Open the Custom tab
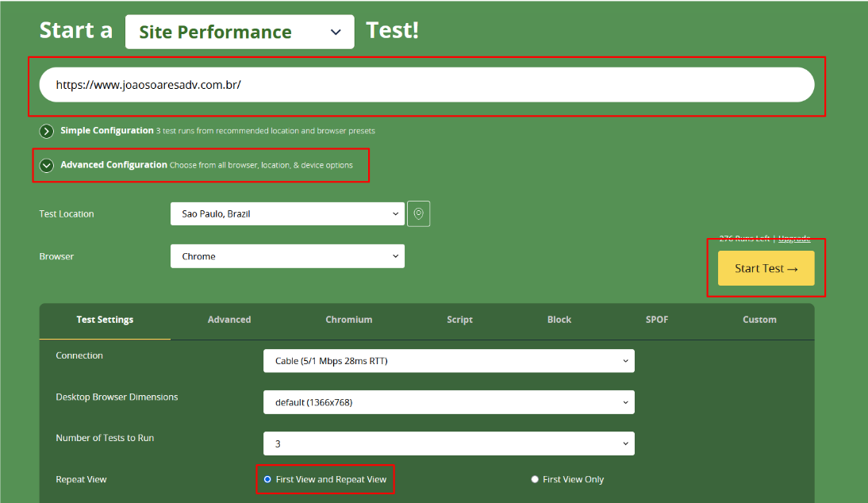Viewport: 868px width, 503px height. pos(759,320)
